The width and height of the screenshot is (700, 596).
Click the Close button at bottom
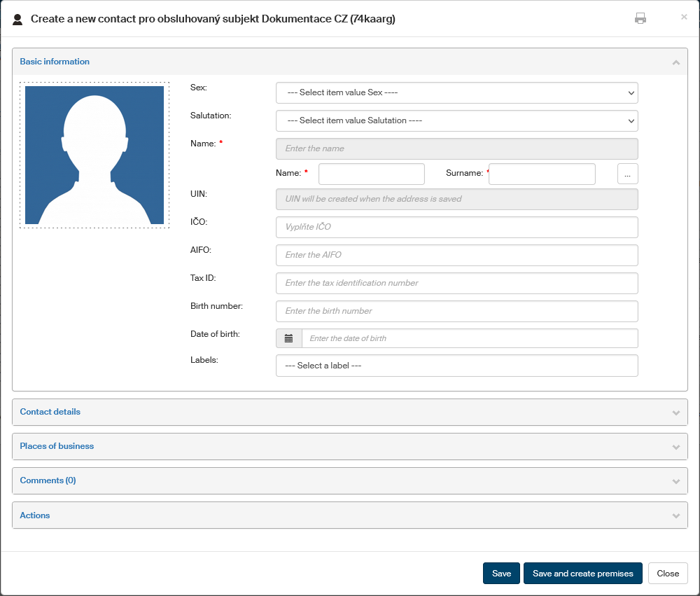(x=667, y=573)
